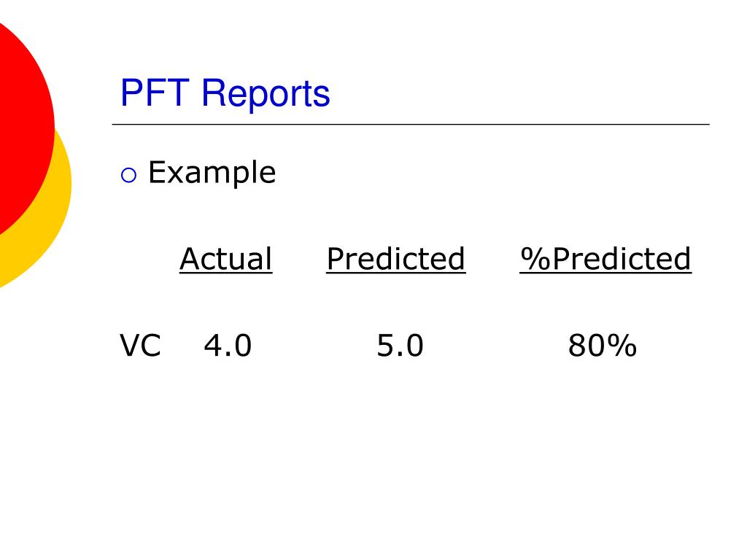Click the 'Example' bullet text

[x=212, y=172]
